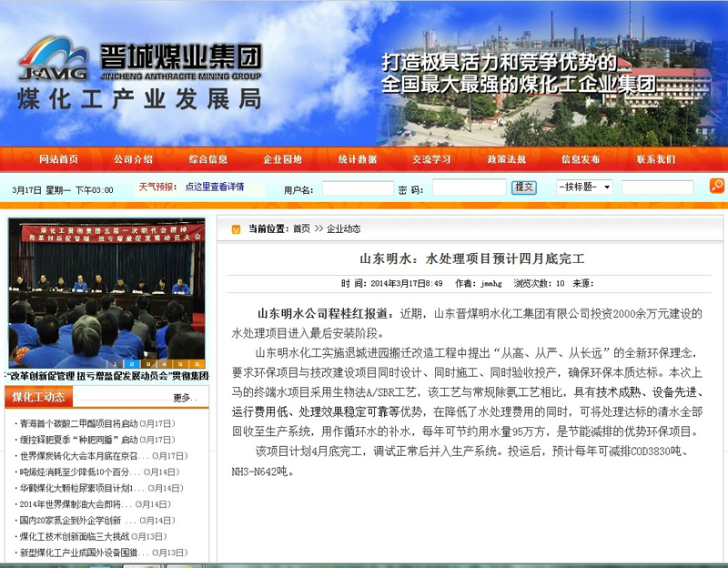
Task: Select slideshow page 1 indicator
Action: [116, 364]
